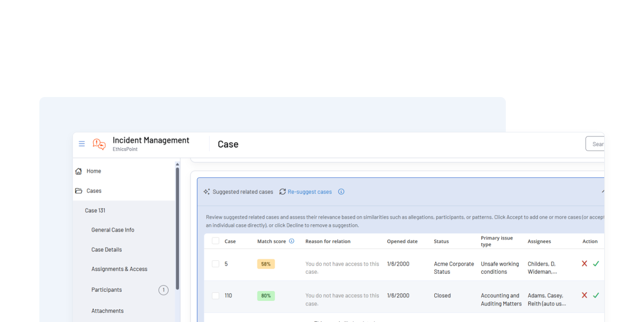
Task: Click the Acme Corporate Status cell
Action: click(454, 268)
